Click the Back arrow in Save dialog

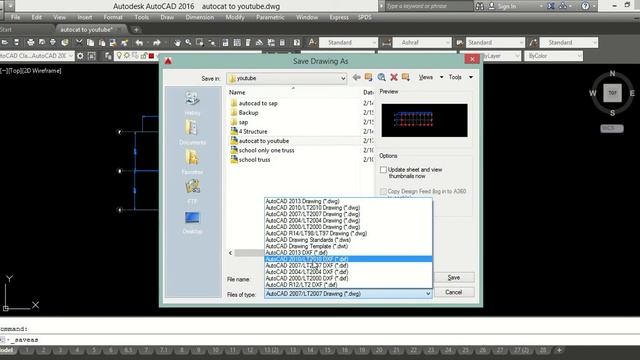pyautogui.click(x=356, y=77)
